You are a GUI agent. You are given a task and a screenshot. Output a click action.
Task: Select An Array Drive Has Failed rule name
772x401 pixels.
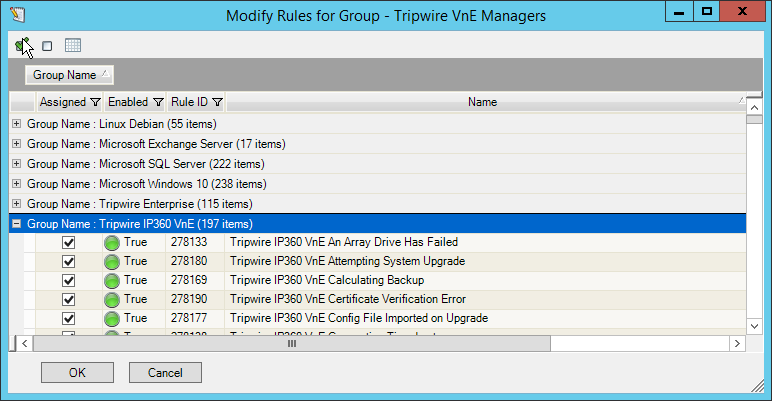pos(344,242)
